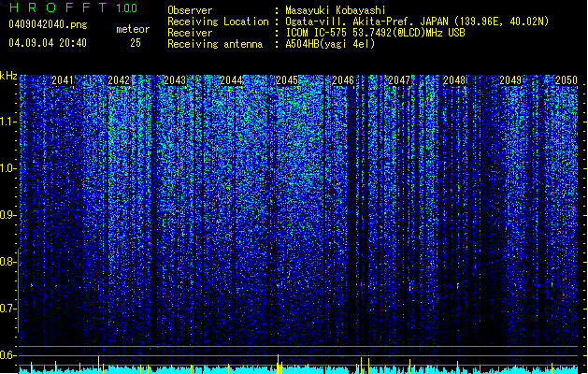Viewport: 588px width, 374px height.
Task: Click the 2044 time marker
Action: click(x=231, y=80)
